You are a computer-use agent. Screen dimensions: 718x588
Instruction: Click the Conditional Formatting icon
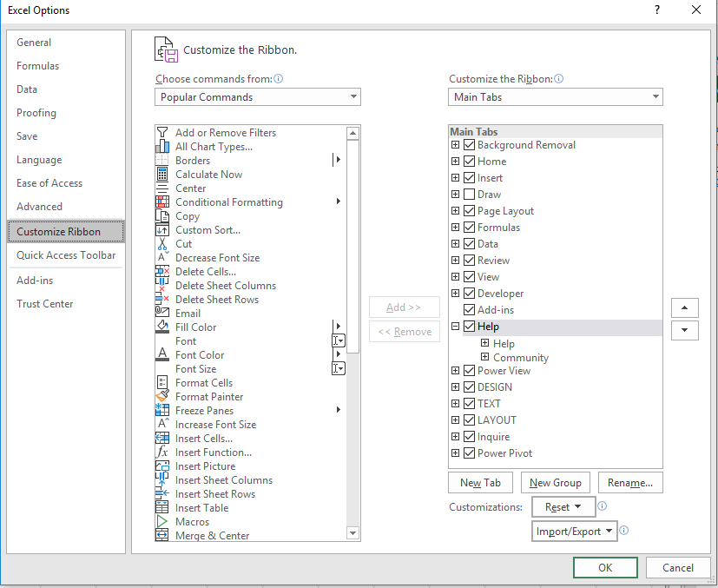click(162, 202)
